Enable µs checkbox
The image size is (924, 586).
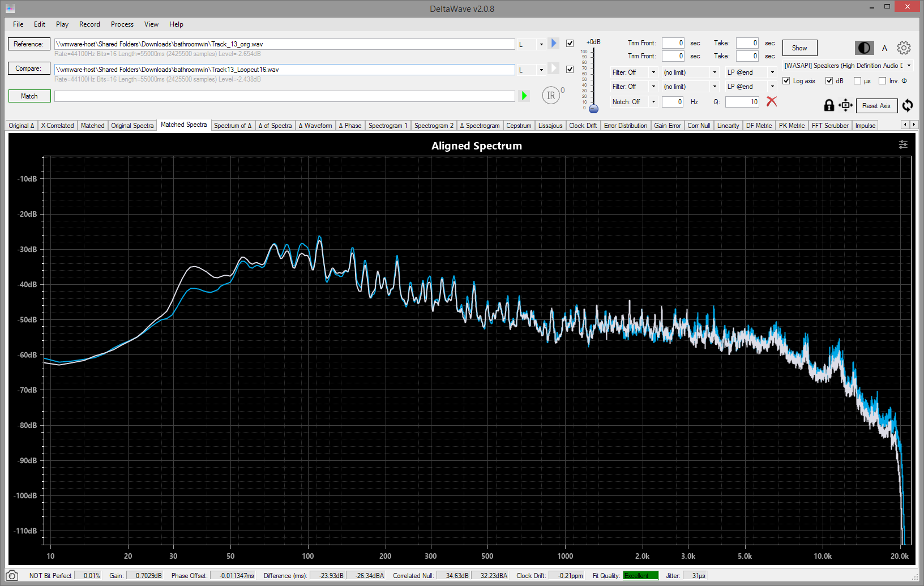(857, 80)
